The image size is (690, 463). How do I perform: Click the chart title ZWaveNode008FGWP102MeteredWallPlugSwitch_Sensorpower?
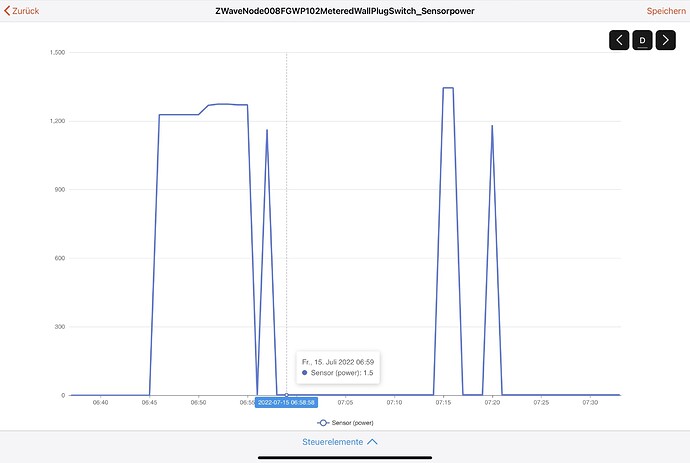pos(345,10)
